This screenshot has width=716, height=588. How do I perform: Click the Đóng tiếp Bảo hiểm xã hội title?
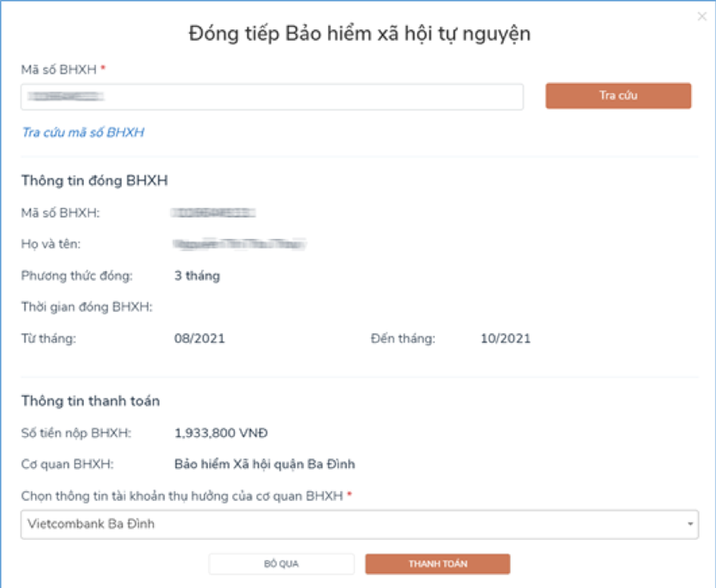359,34
